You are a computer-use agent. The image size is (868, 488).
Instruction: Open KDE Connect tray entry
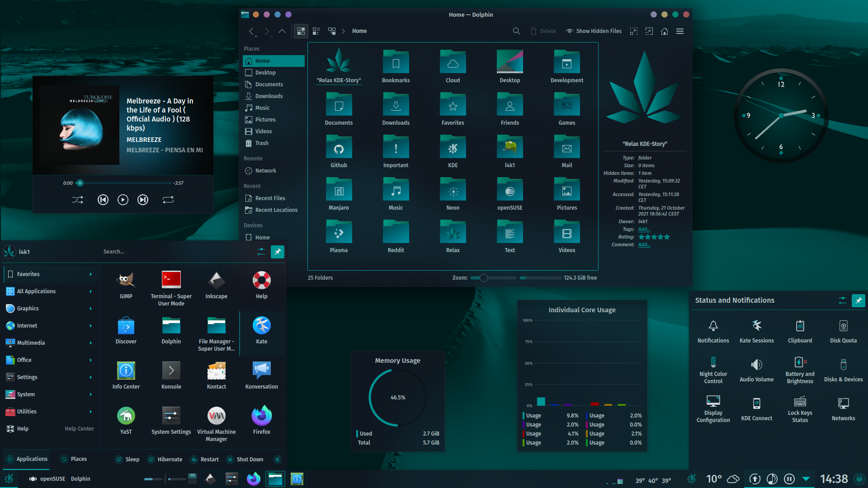point(756,409)
